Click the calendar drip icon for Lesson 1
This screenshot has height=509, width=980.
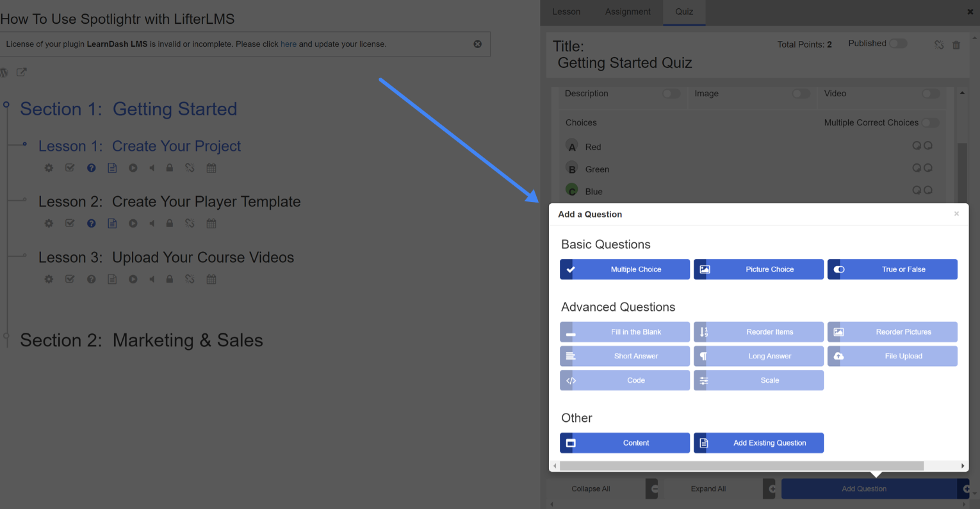click(x=211, y=168)
